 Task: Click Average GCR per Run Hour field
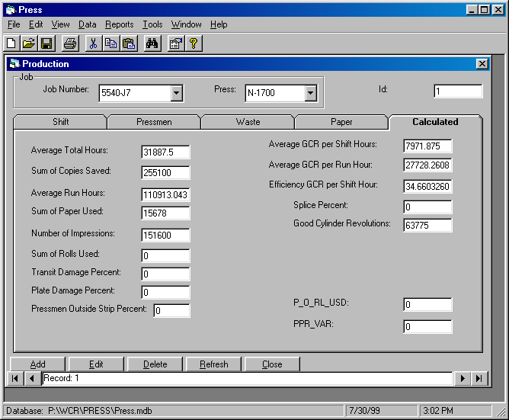[x=427, y=165]
